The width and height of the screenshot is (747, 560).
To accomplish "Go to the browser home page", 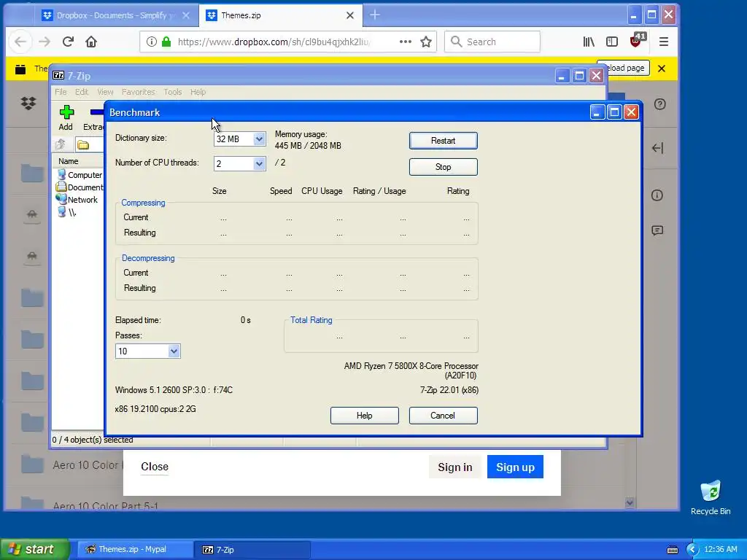I will 91,42.
